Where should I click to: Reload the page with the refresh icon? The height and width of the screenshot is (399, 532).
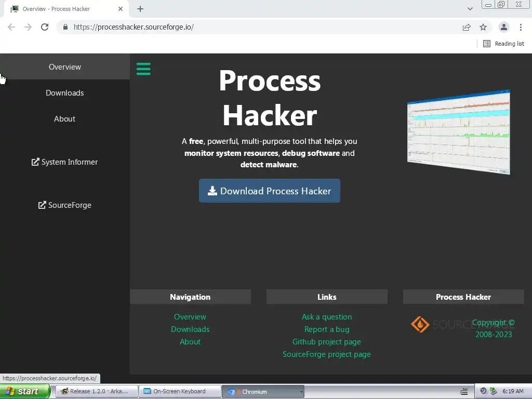pos(45,27)
